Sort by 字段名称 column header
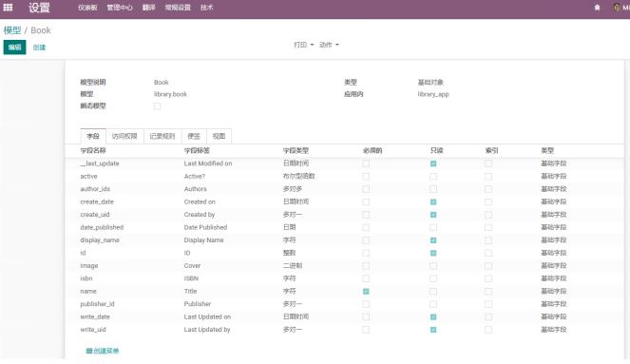Screen dimensions: 630x364 tap(93, 151)
